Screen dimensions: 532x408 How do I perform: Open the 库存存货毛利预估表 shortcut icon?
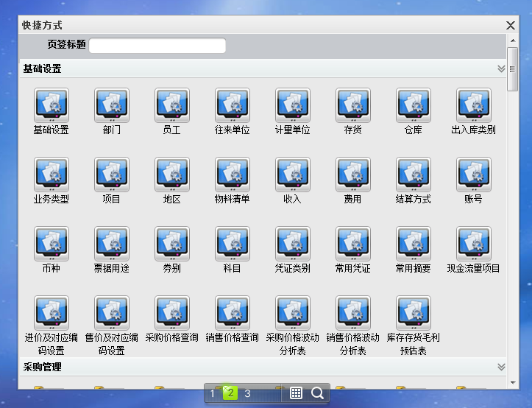coord(414,313)
